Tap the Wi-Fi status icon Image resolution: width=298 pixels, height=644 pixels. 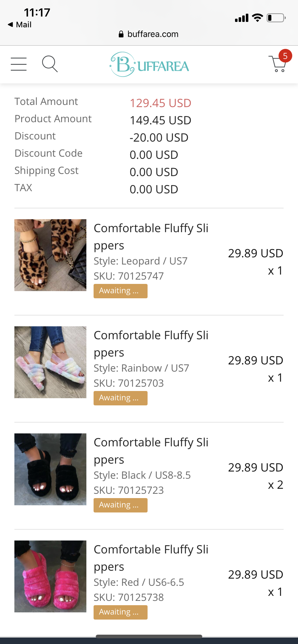tap(257, 18)
